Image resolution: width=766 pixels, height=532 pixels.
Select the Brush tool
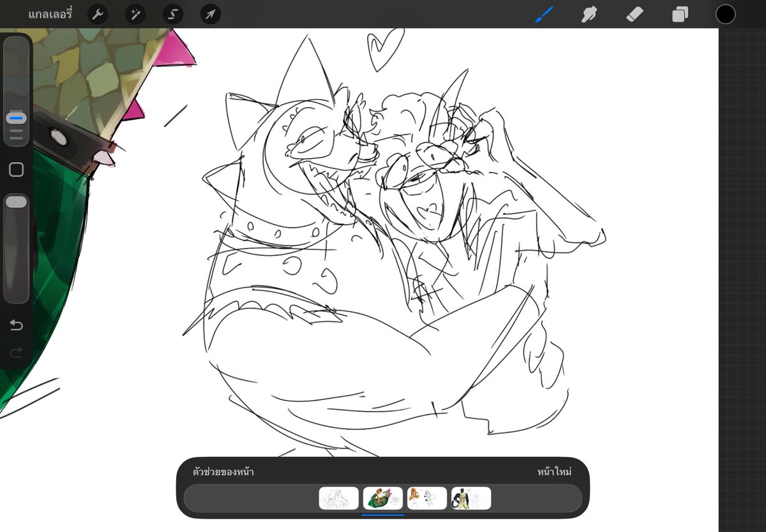point(544,14)
